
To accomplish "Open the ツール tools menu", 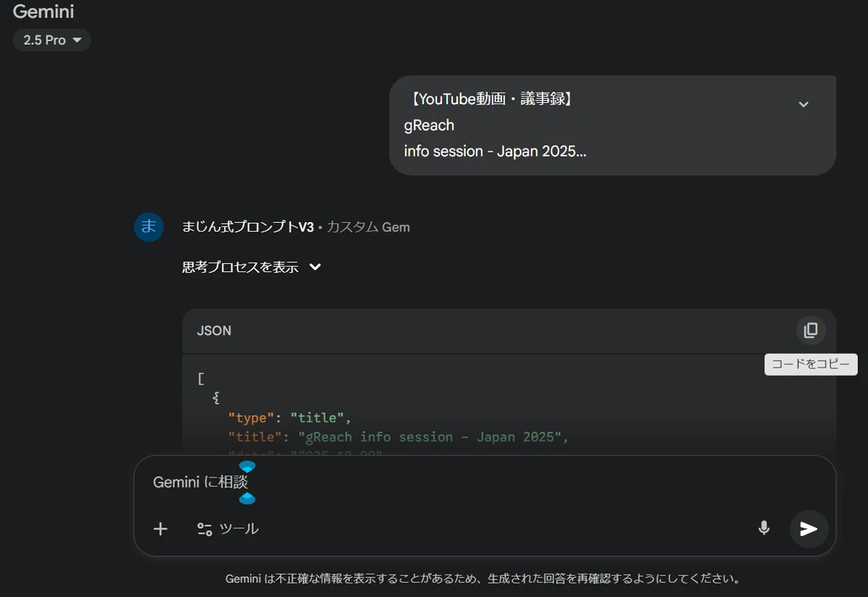I will [x=228, y=529].
